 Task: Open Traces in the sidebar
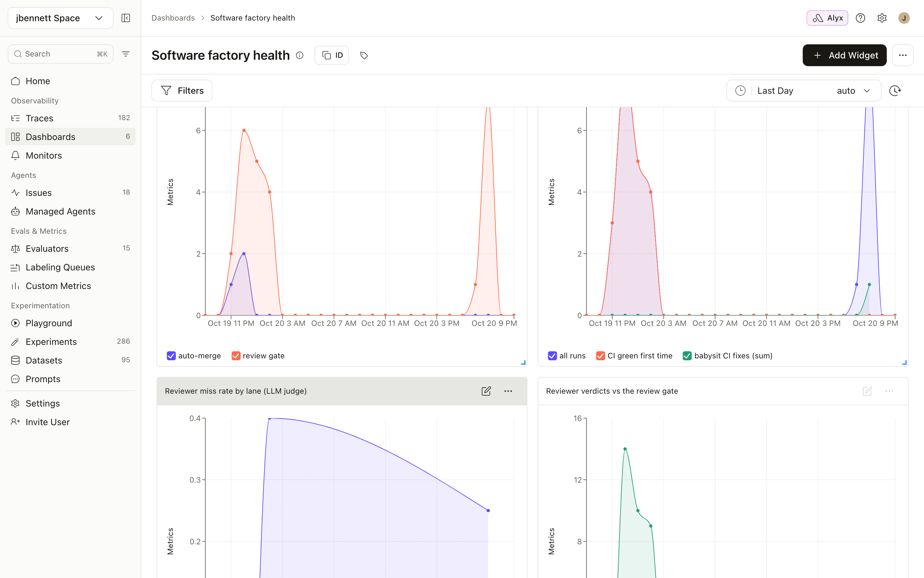[x=70, y=118]
